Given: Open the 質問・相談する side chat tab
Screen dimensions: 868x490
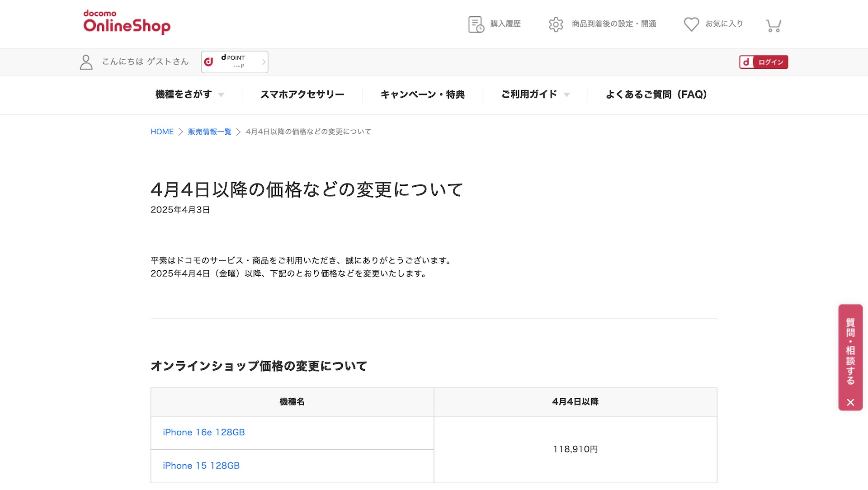Looking at the screenshot, I should point(850,350).
